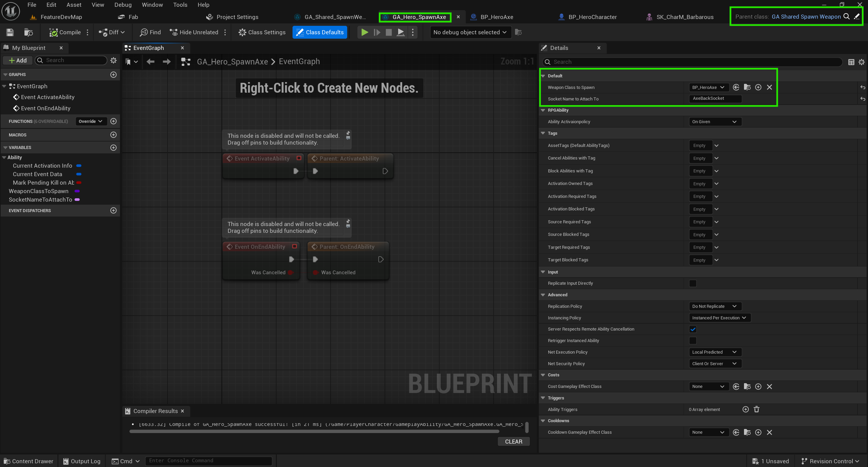868x467 pixels.
Task: Switch to Project Settings tab
Action: click(x=237, y=17)
